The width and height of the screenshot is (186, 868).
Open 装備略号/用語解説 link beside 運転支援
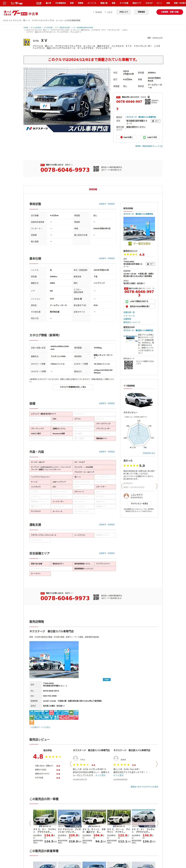coord(107,525)
